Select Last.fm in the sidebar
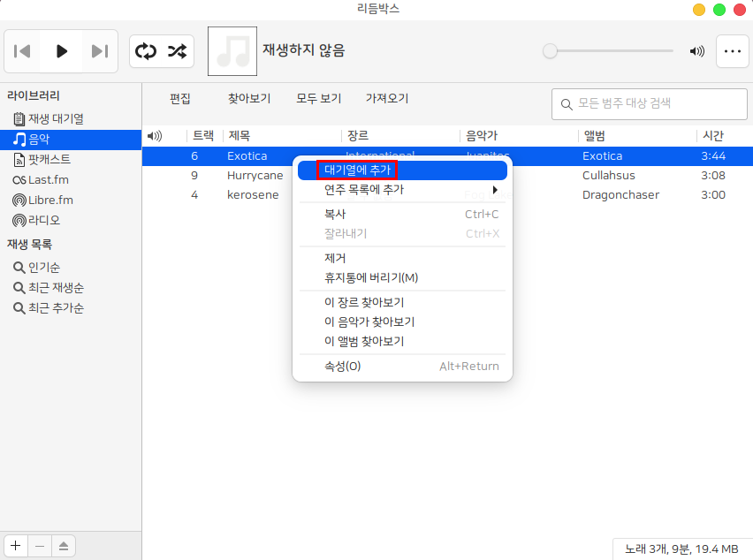 49,179
